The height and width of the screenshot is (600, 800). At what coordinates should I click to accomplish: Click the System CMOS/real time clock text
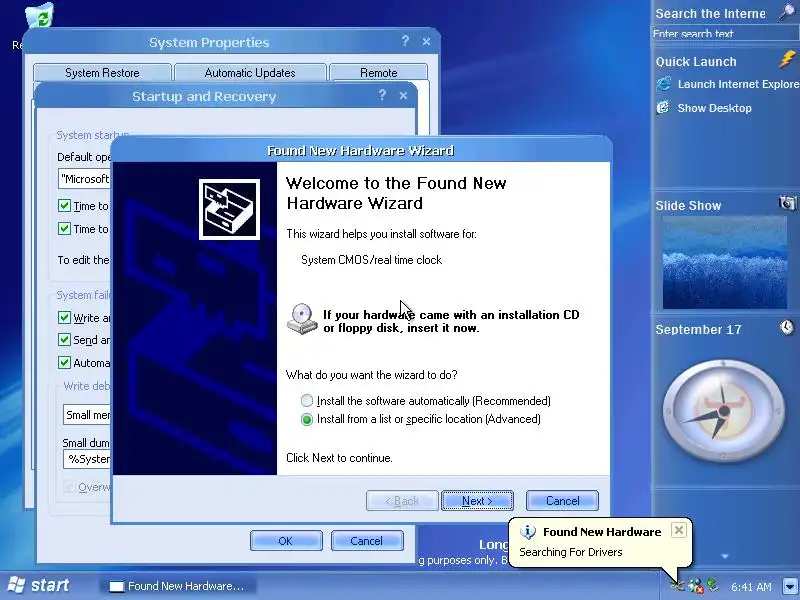pos(371,260)
